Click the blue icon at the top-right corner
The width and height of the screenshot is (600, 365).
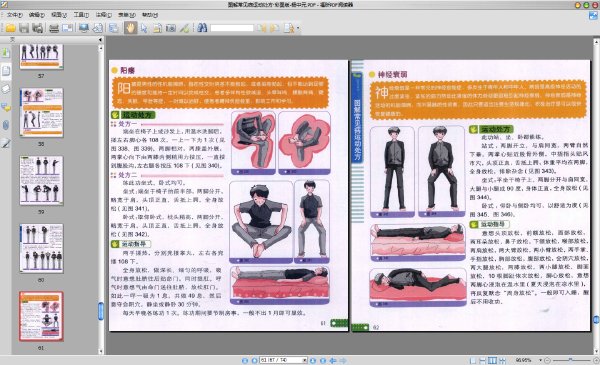point(593,16)
